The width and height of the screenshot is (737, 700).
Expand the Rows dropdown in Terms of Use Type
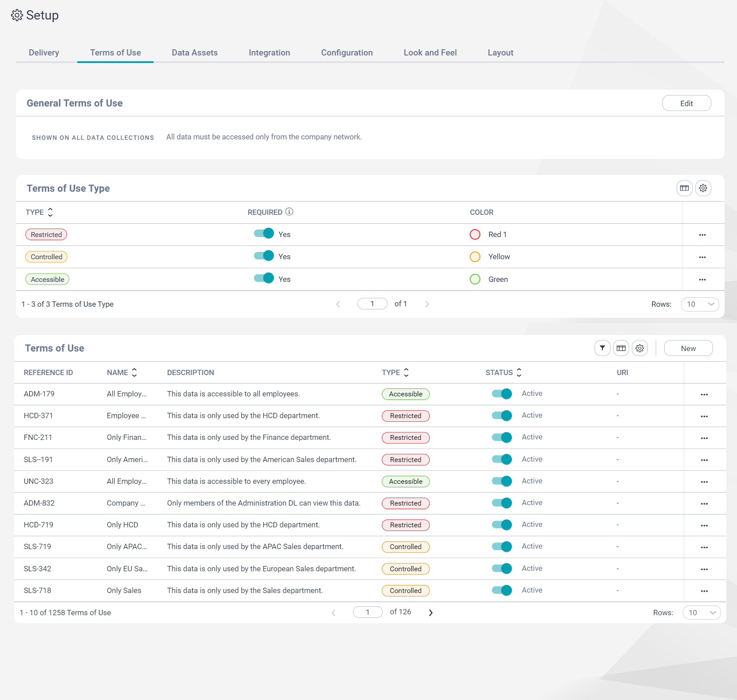point(700,304)
